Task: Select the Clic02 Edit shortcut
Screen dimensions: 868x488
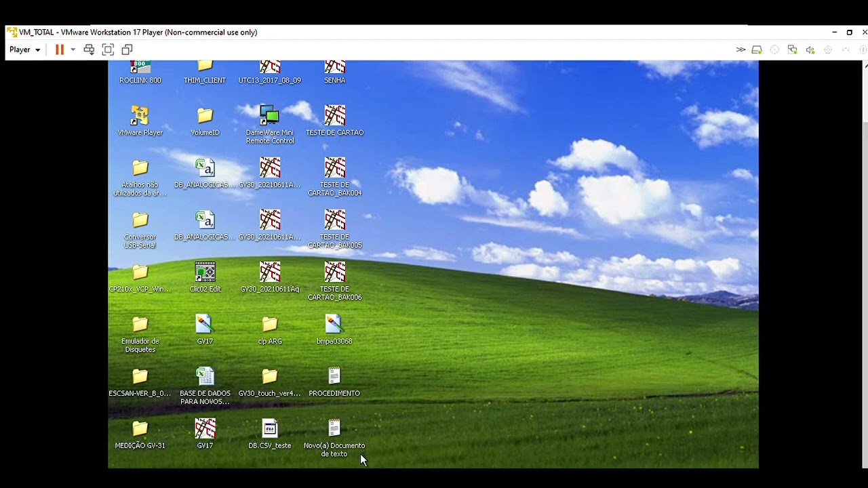Action: tap(205, 278)
